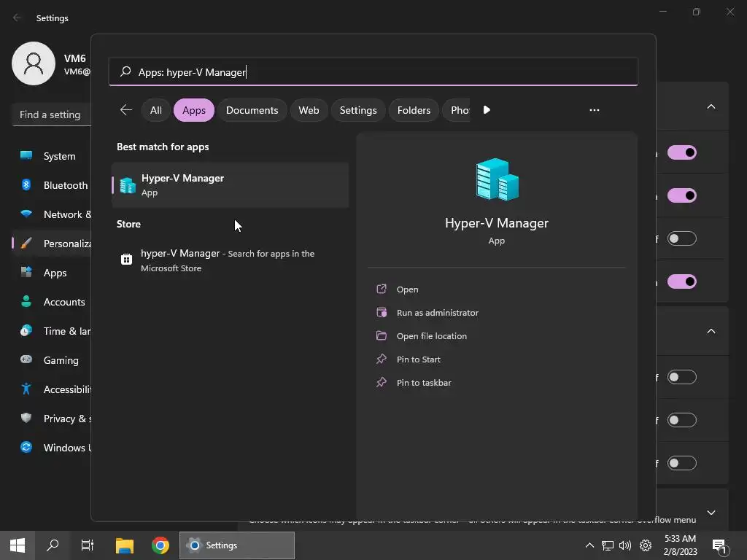Turn on the seventh Settings toggle

(682, 463)
